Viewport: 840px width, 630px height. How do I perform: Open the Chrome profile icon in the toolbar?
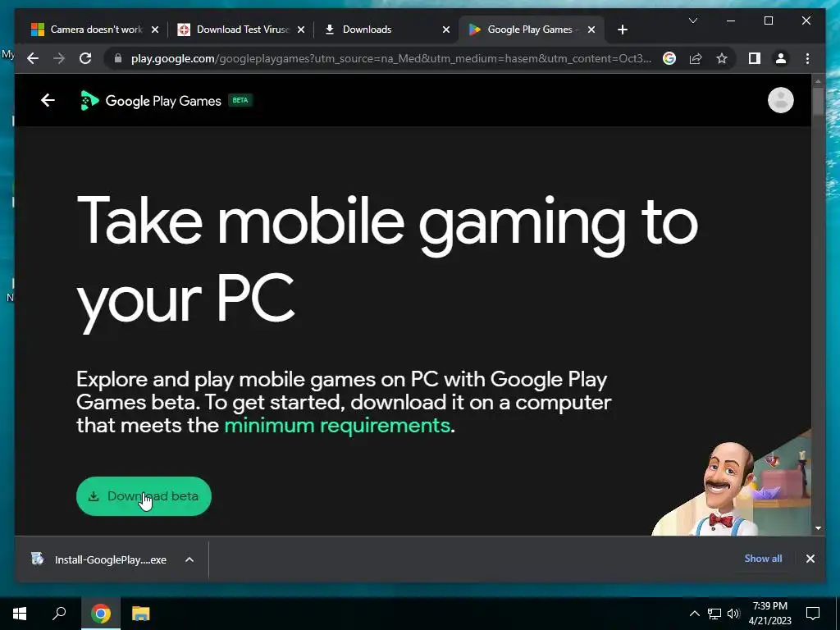click(x=781, y=58)
